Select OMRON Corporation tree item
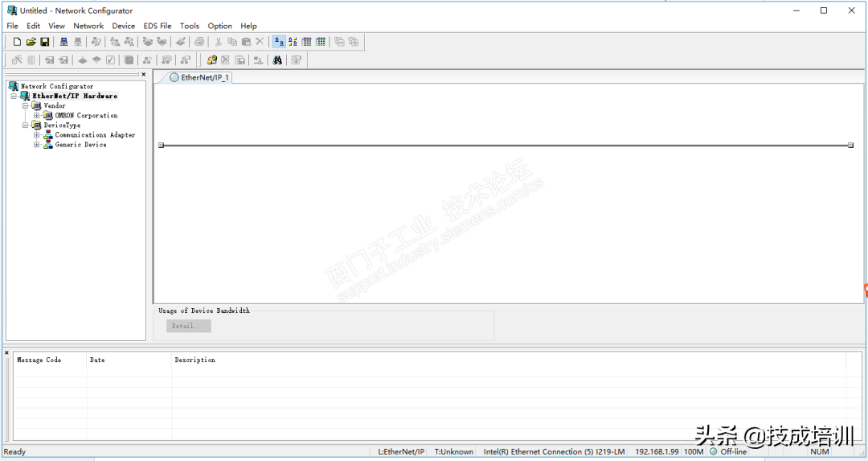 tap(86, 115)
